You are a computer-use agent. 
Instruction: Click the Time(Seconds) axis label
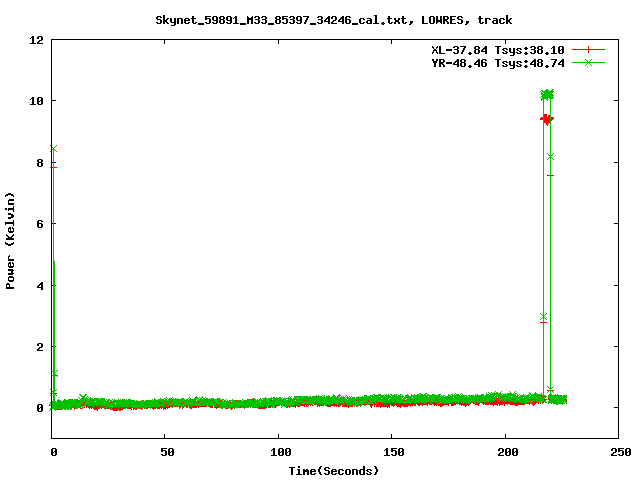click(334, 471)
